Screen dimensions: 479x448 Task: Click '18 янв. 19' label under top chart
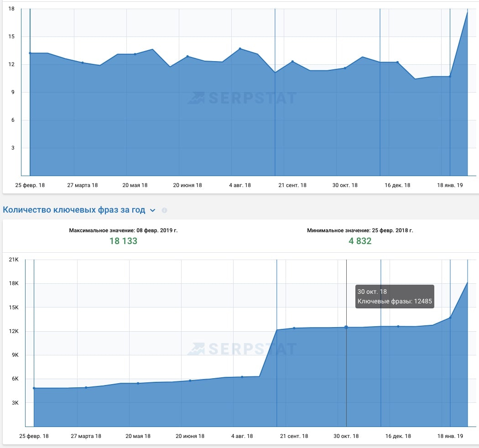[x=449, y=185]
